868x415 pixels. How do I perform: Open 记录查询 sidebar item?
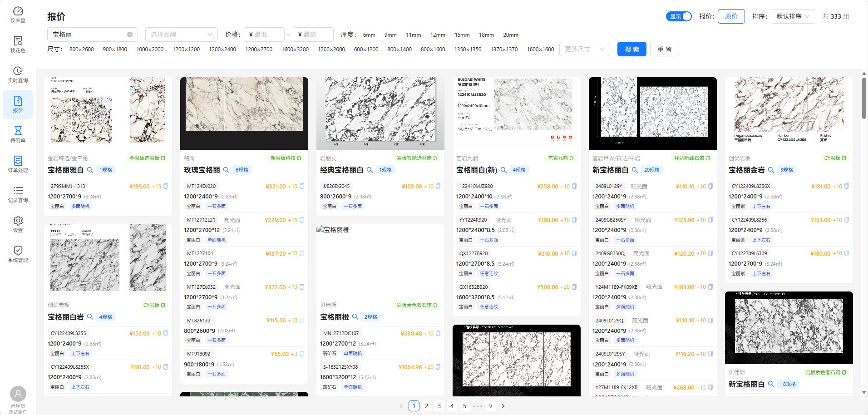[x=18, y=194]
